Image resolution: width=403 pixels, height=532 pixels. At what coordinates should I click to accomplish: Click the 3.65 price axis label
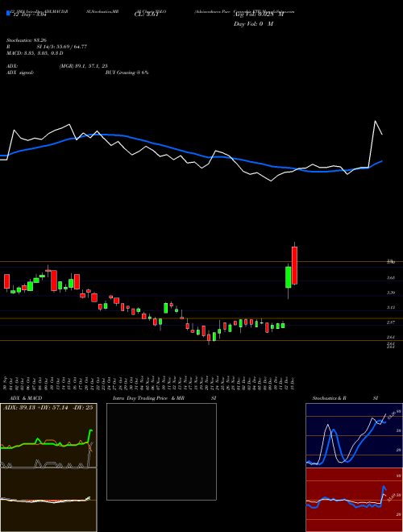390,278
